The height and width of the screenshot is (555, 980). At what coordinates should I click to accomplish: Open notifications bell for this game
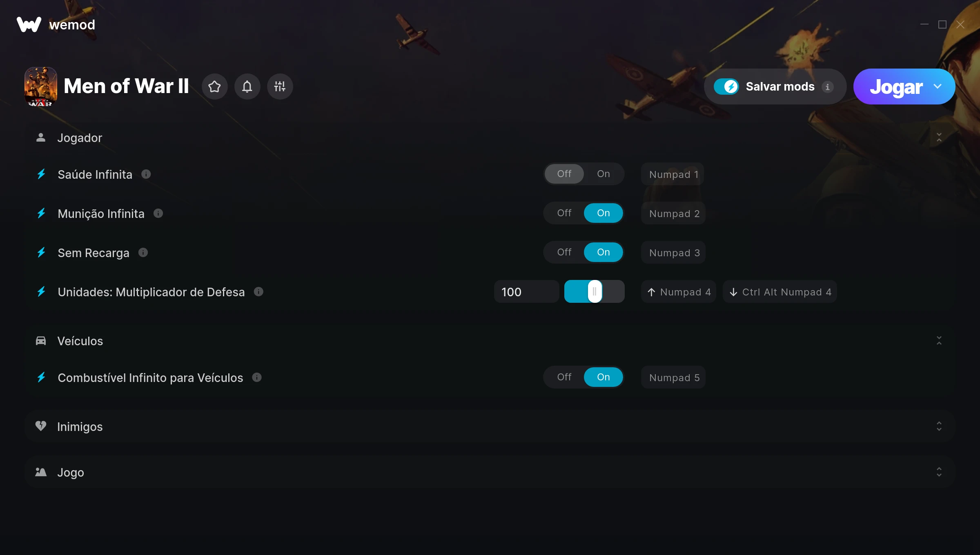[x=247, y=87]
